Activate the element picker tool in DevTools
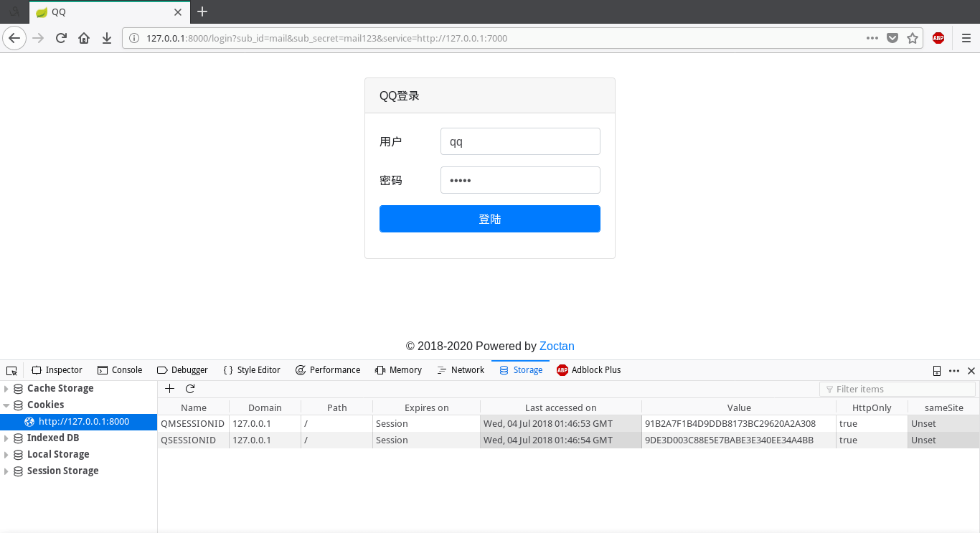Viewport: 980px width, 533px height. tap(11, 370)
